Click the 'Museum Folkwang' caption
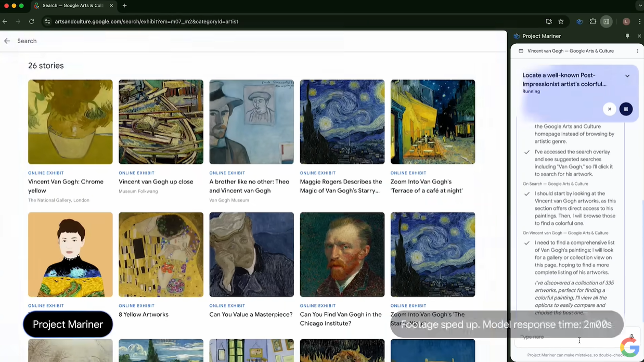This screenshot has height=362, width=644. pos(138,191)
